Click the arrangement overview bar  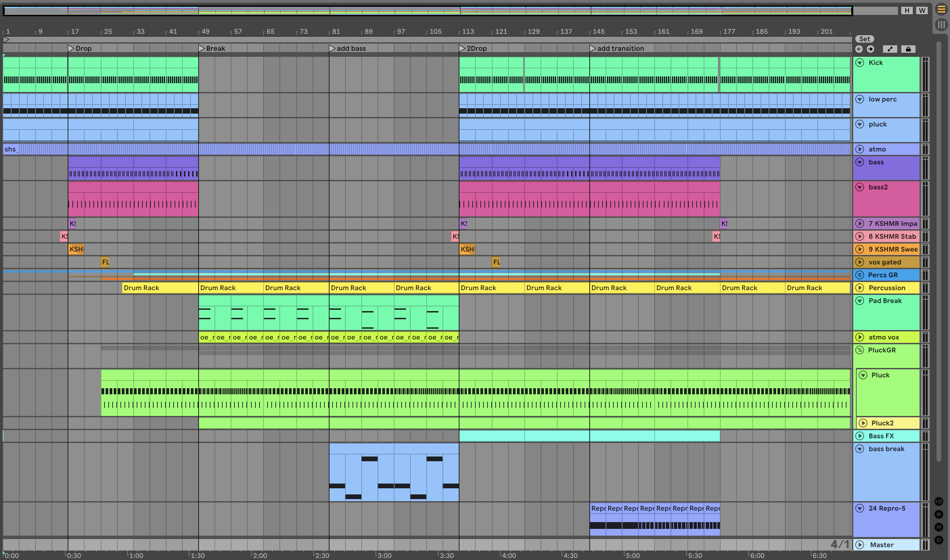(x=427, y=10)
